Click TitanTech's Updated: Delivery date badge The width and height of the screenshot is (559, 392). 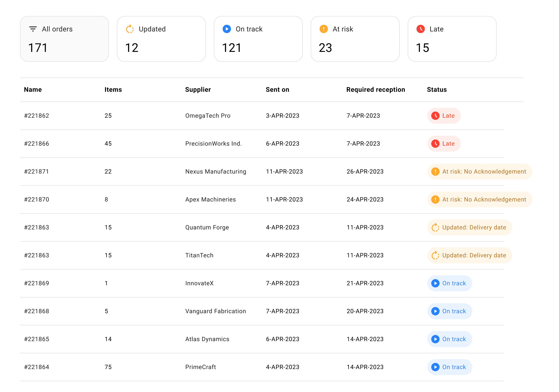point(469,255)
